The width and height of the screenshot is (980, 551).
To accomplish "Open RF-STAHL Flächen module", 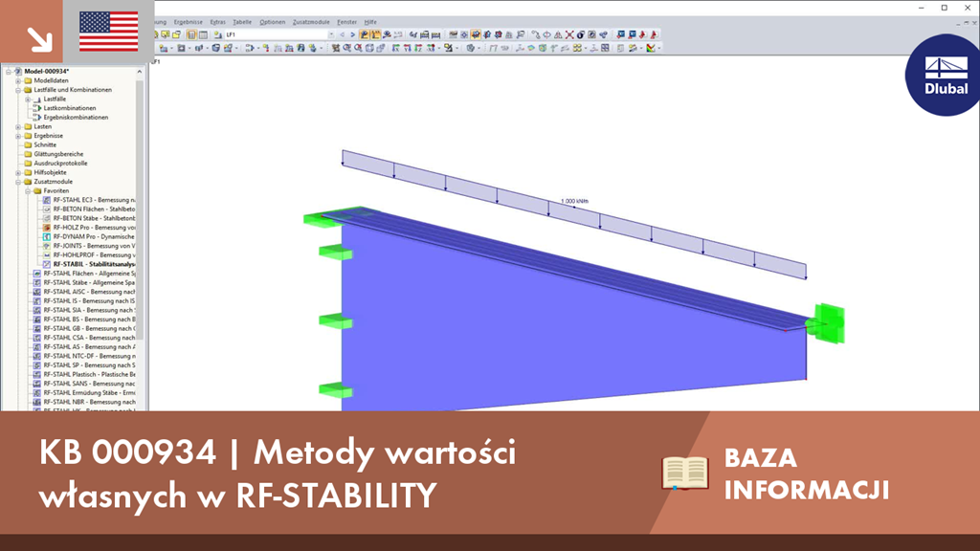I will point(89,274).
